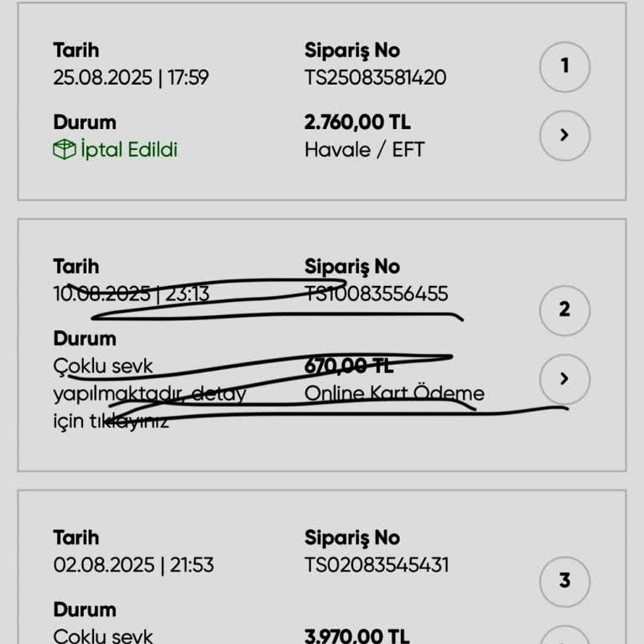Open details of order TS25083581420 via chevron
The height and width of the screenshot is (644, 644).
[x=564, y=135]
